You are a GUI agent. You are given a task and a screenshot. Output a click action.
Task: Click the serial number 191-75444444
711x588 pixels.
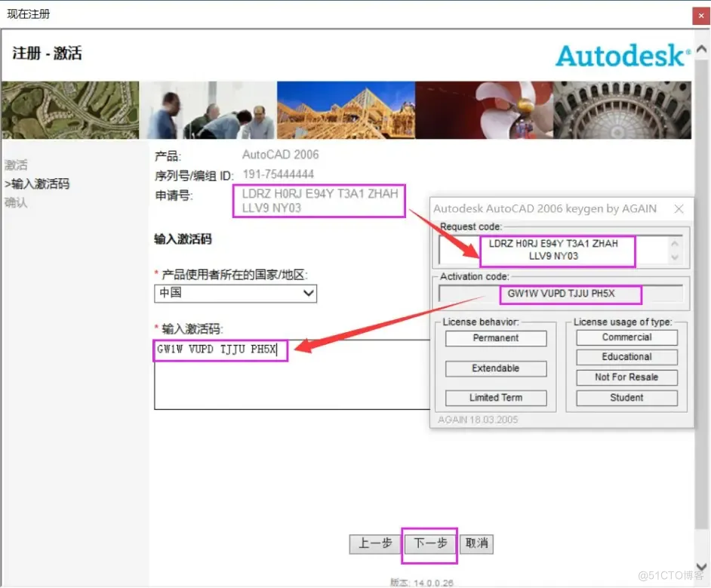[x=278, y=174]
